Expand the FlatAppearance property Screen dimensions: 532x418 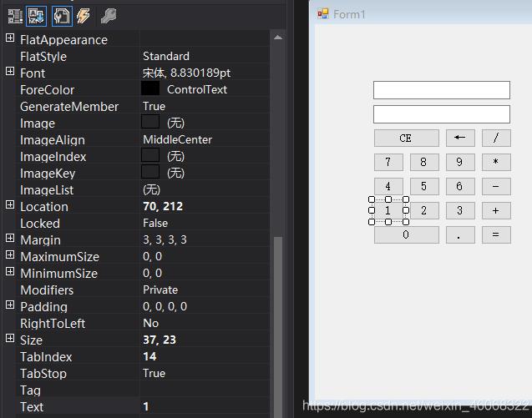point(10,38)
